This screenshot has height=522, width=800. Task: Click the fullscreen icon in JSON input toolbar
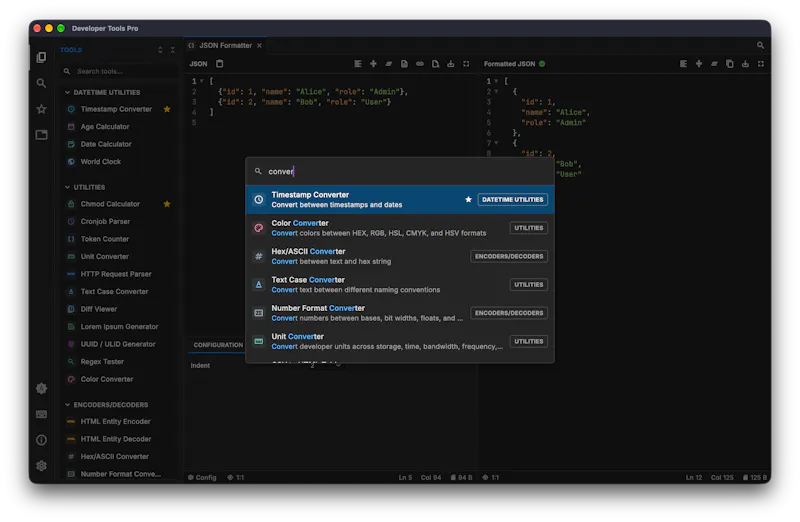[466, 64]
